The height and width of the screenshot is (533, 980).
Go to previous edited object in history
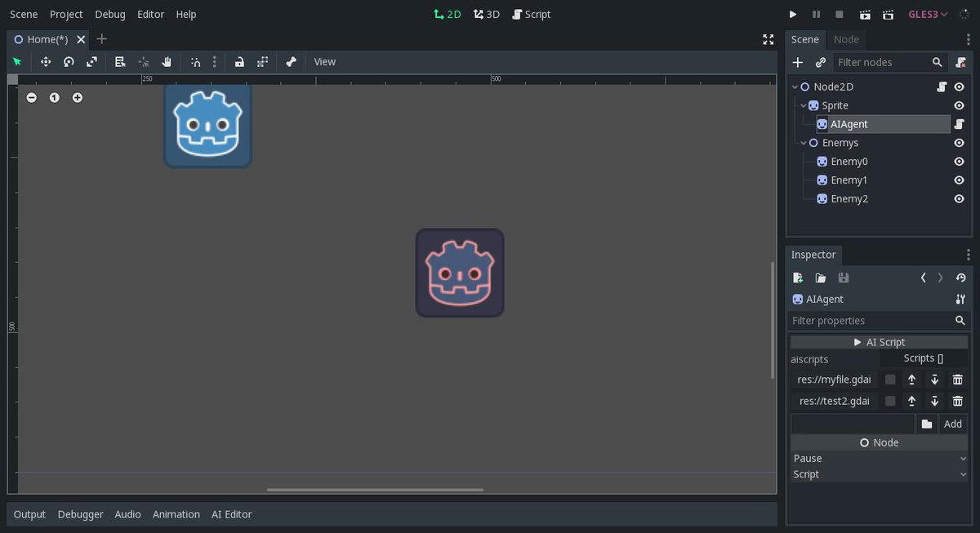click(x=924, y=278)
